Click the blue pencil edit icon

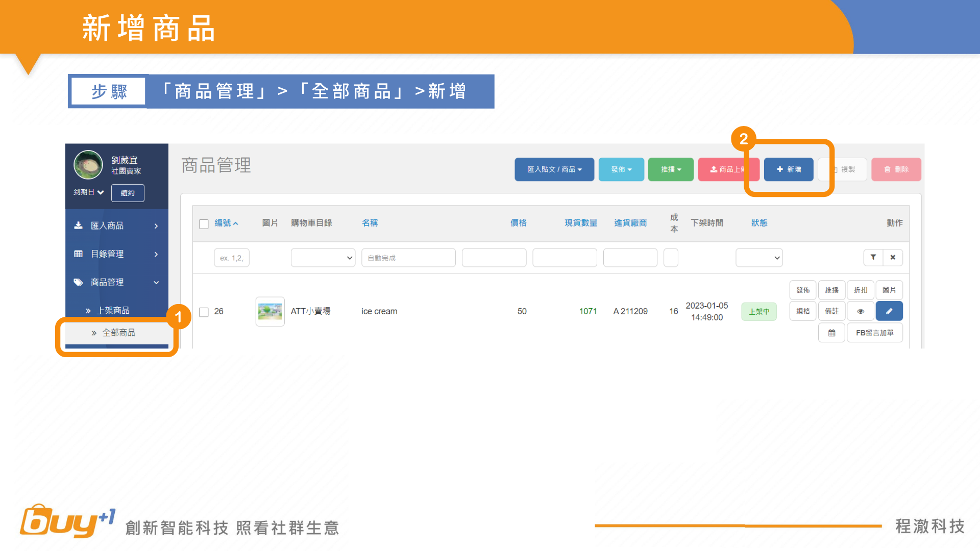click(889, 311)
